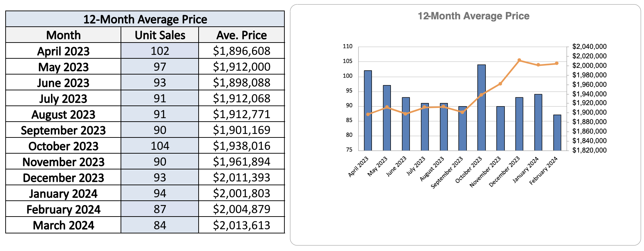Click the February 2024 bar in chart
The width and height of the screenshot is (644, 251).
click(x=557, y=133)
